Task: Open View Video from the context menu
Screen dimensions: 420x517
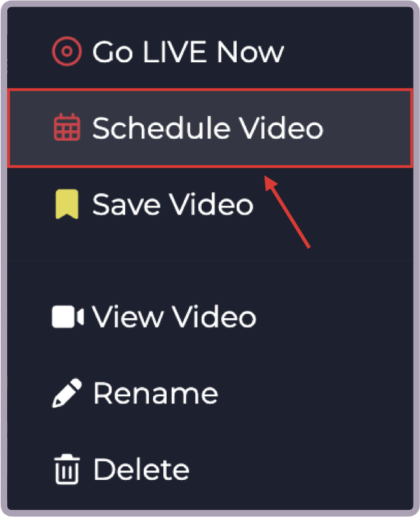Action: [x=210, y=317]
